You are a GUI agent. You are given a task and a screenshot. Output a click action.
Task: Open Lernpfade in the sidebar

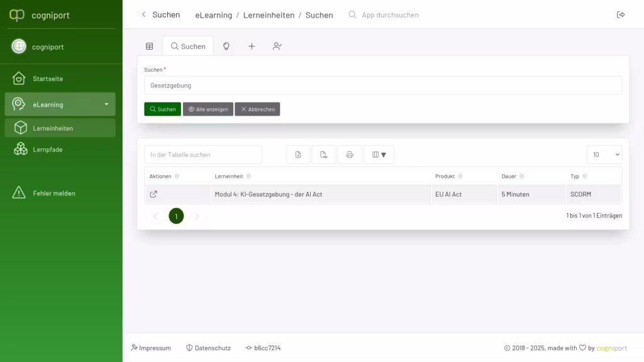pos(48,150)
